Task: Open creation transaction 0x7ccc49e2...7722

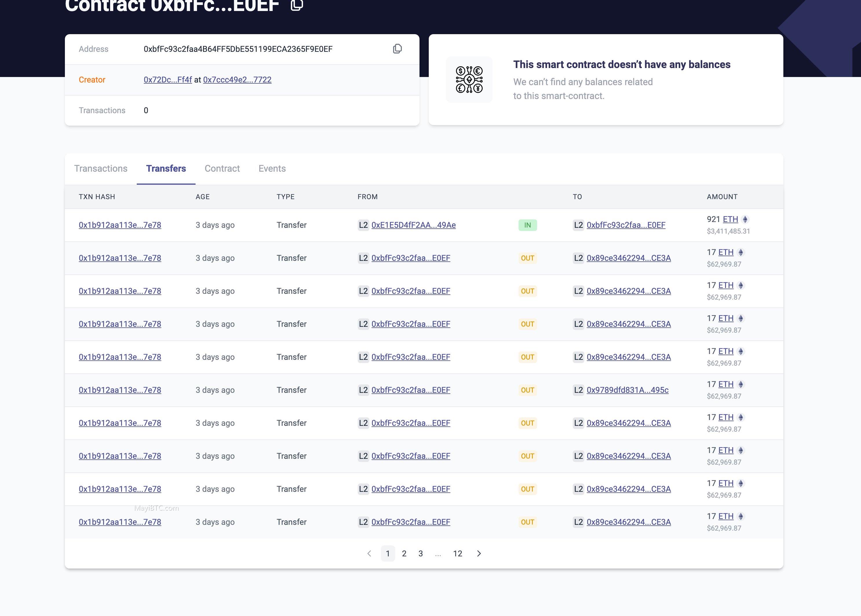Action: pos(237,80)
